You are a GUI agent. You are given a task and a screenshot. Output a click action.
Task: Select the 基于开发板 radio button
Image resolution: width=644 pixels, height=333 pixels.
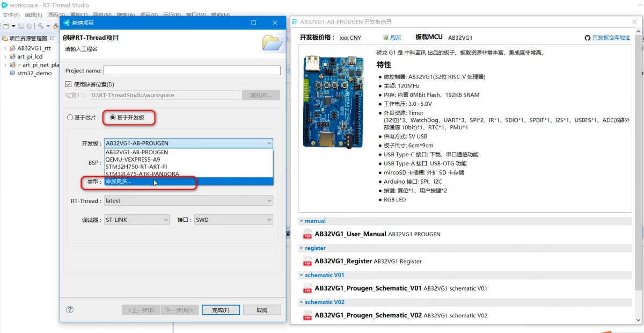point(113,118)
